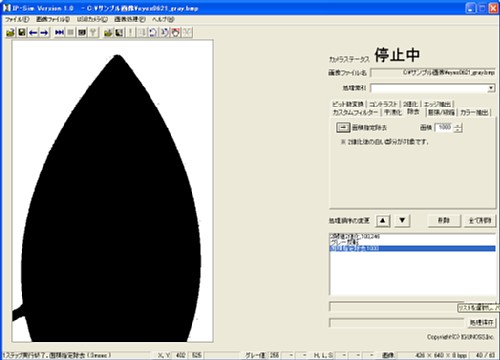
Task: Click the grayed exclamation mark icon
Action: [x=130, y=32]
